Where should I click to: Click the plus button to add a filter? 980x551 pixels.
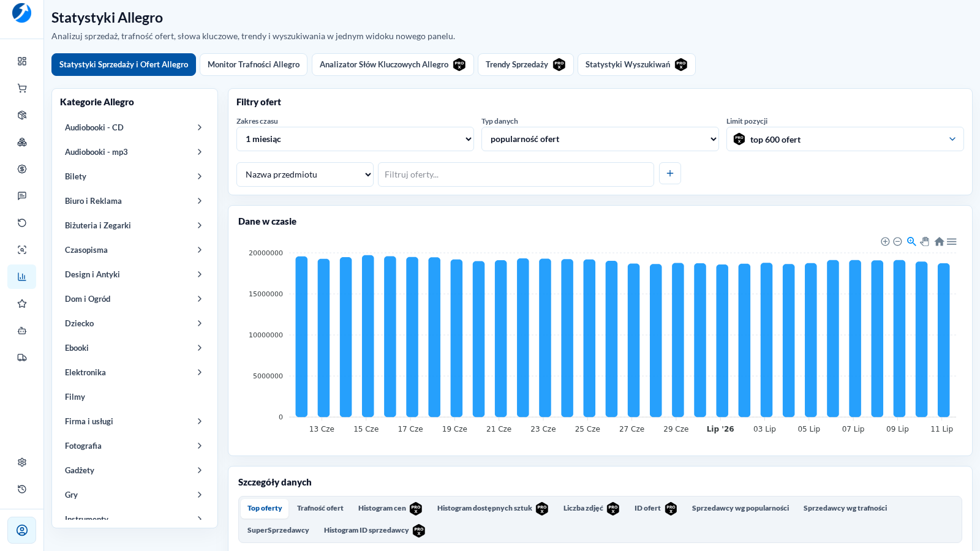point(670,173)
